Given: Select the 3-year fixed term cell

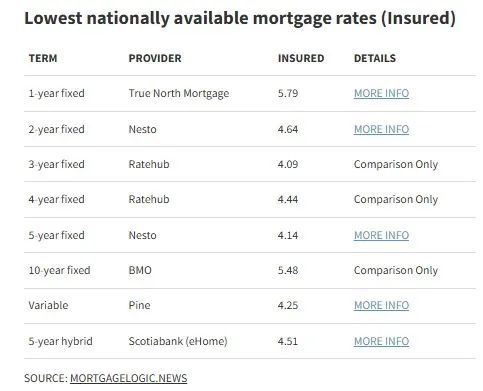Looking at the screenshot, I should point(56,164).
